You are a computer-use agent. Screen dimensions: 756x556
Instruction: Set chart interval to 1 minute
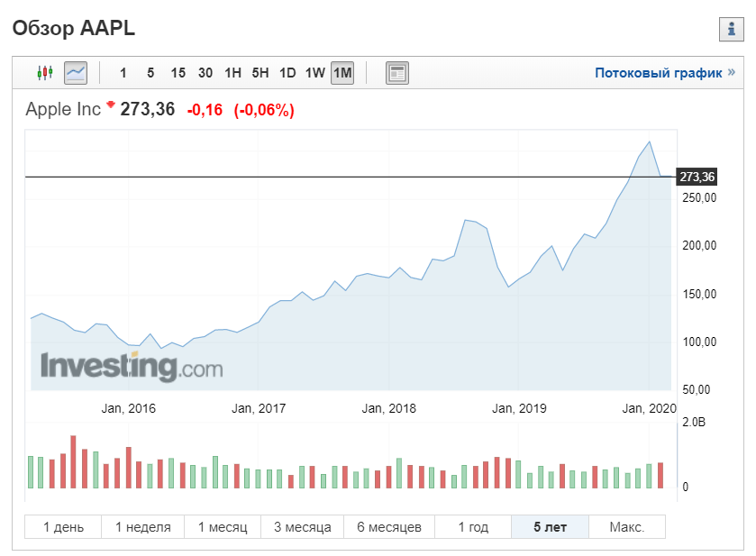(x=123, y=73)
